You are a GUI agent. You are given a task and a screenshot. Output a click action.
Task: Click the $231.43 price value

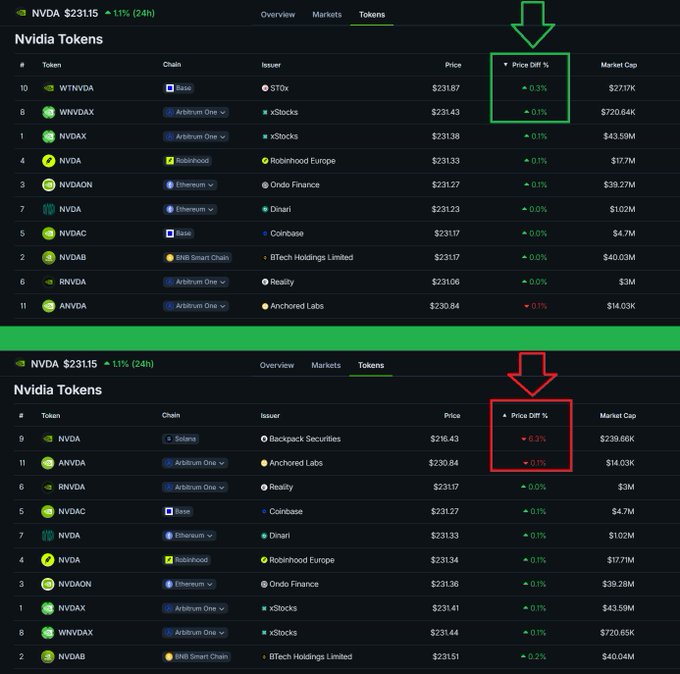click(445, 112)
